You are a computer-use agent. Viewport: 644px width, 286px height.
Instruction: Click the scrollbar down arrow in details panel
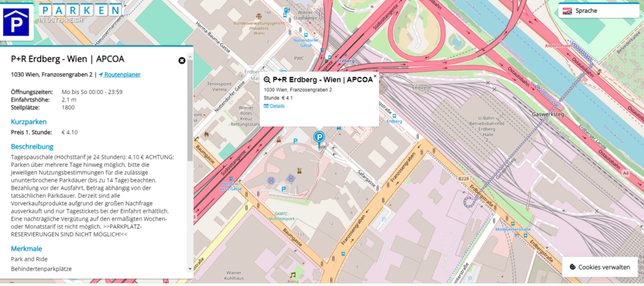(x=190, y=269)
